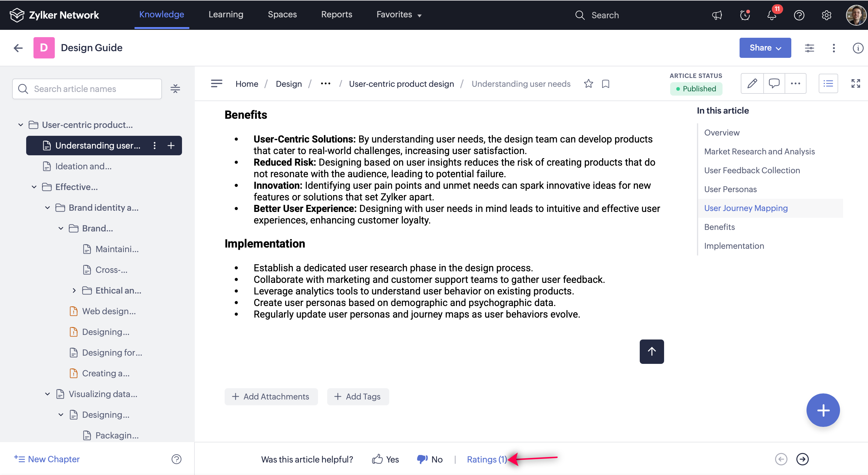Open the Ratings (1) link
The height and width of the screenshot is (475, 868).
tap(486, 459)
